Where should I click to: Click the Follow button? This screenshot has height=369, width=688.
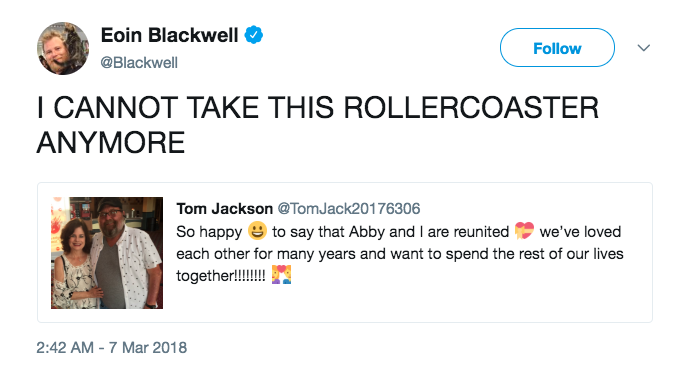tap(557, 48)
